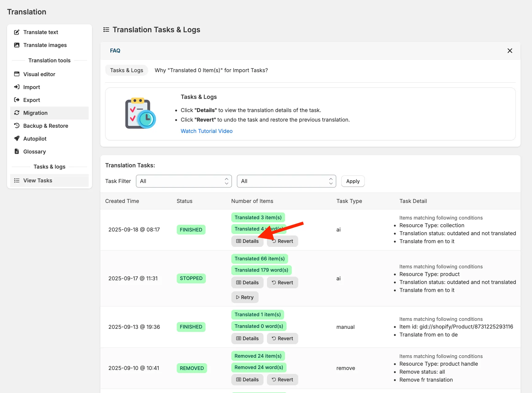Click the FAQ heading
The height and width of the screenshot is (393, 532).
pyautogui.click(x=115, y=51)
